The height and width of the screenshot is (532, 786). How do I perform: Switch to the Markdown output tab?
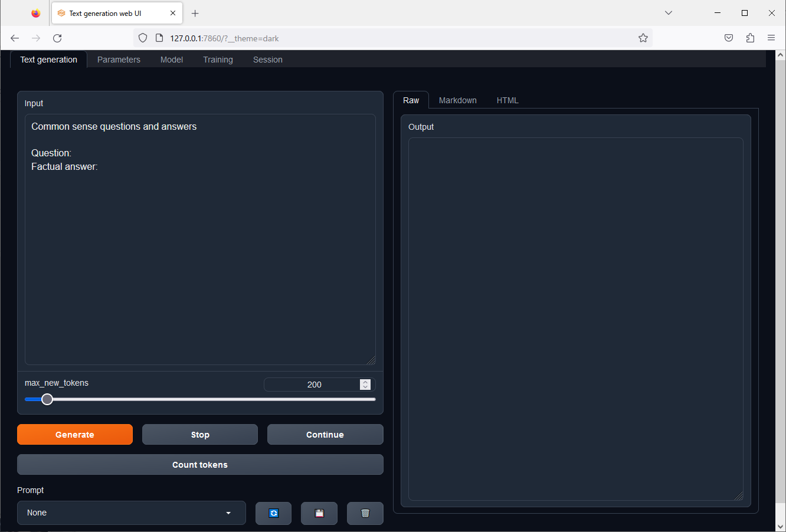click(x=457, y=100)
